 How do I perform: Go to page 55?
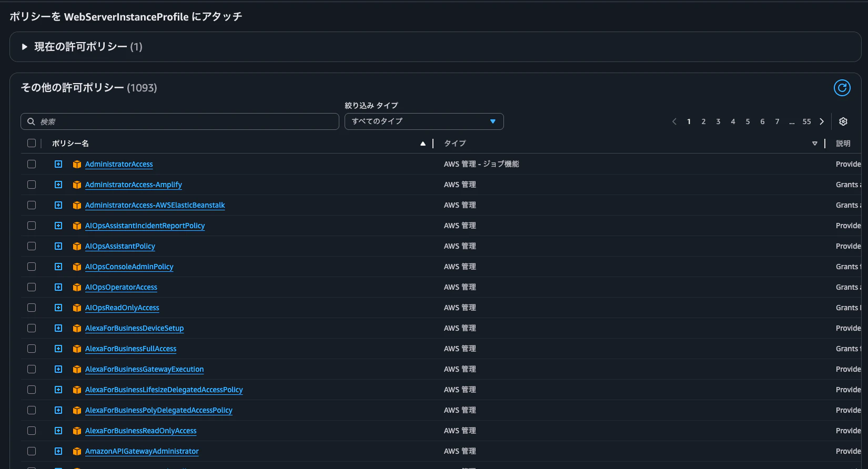pyautogui.click(x=806, y=121)
